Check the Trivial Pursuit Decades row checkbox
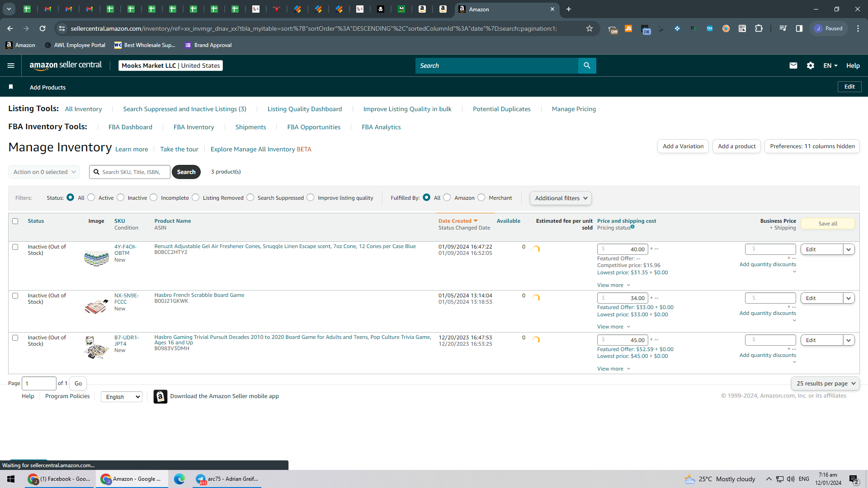 [15, 338]
